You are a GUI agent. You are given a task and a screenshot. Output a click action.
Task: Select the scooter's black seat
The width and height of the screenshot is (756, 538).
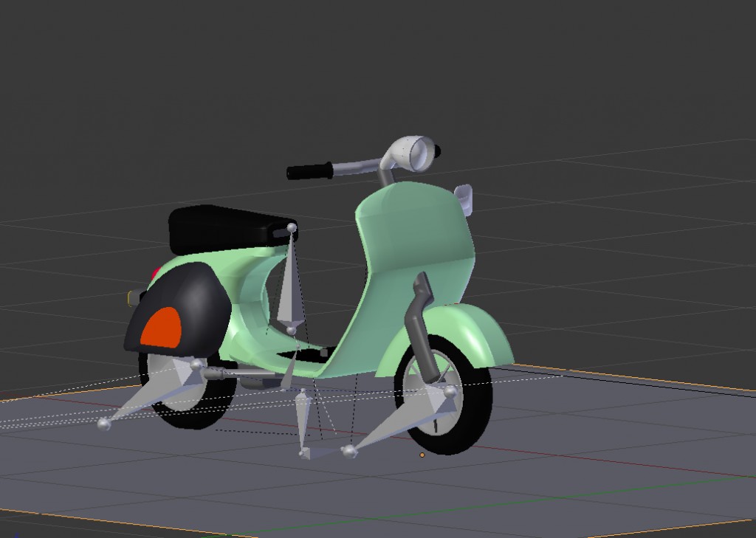(221, 229)
